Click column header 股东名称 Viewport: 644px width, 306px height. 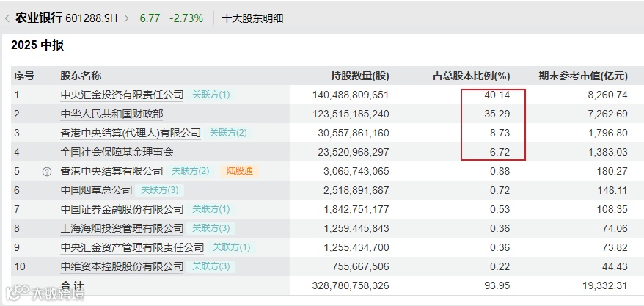(x=81, y=76)
